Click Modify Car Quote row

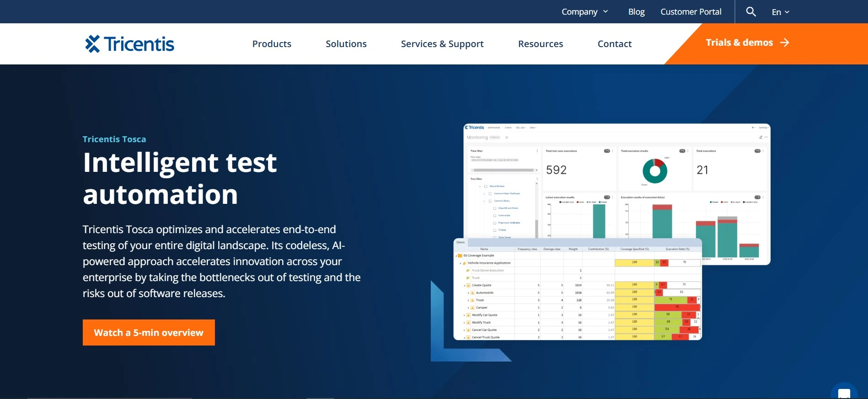[578, 315]
